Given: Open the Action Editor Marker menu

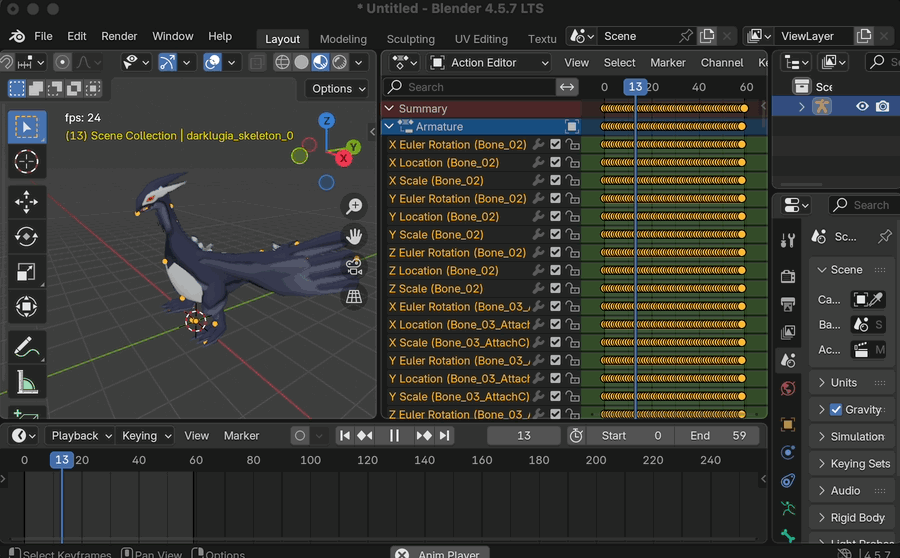Looking at the screenshot, I should (668, 63).
